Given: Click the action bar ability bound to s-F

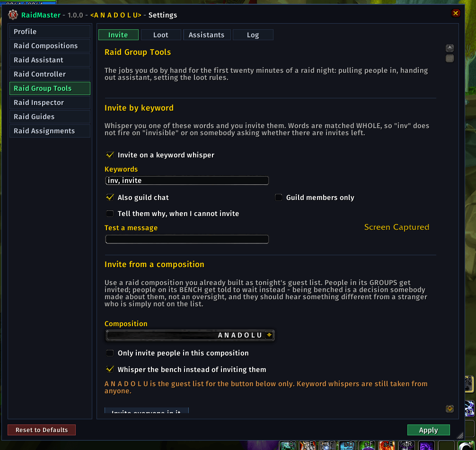Looking at the screenshot, I should click(x=367, y=445).
